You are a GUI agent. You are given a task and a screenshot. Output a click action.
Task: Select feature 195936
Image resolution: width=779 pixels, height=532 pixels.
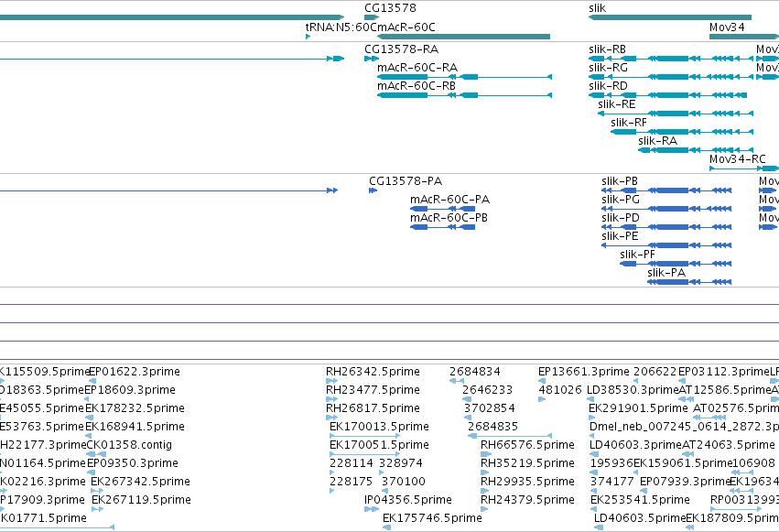click(594, 472)
